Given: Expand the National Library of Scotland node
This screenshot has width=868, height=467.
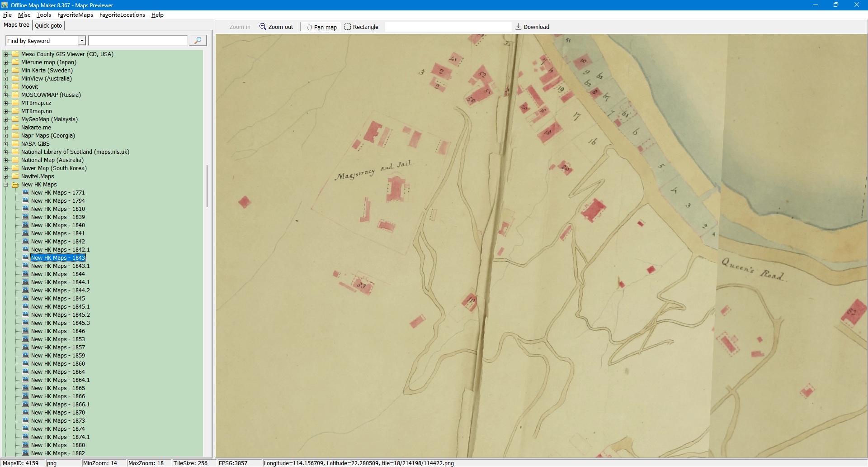Looking at the screenshot, I should point(6,152).
